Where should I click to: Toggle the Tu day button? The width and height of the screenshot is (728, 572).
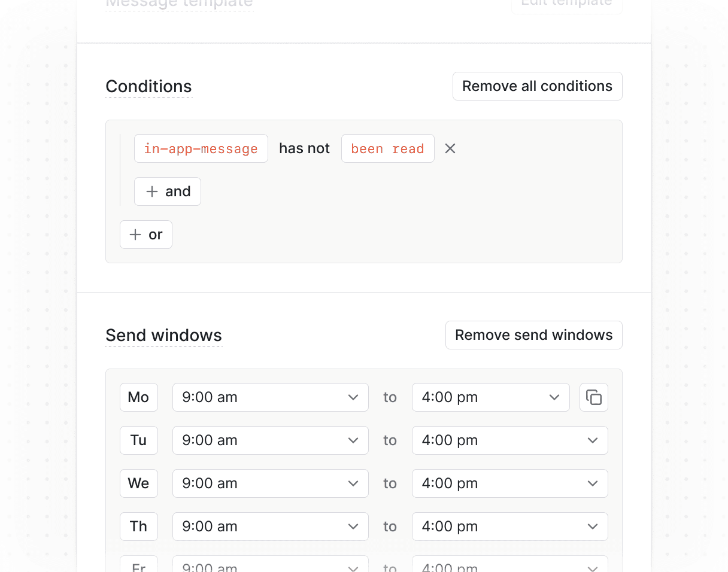[138, 440]
